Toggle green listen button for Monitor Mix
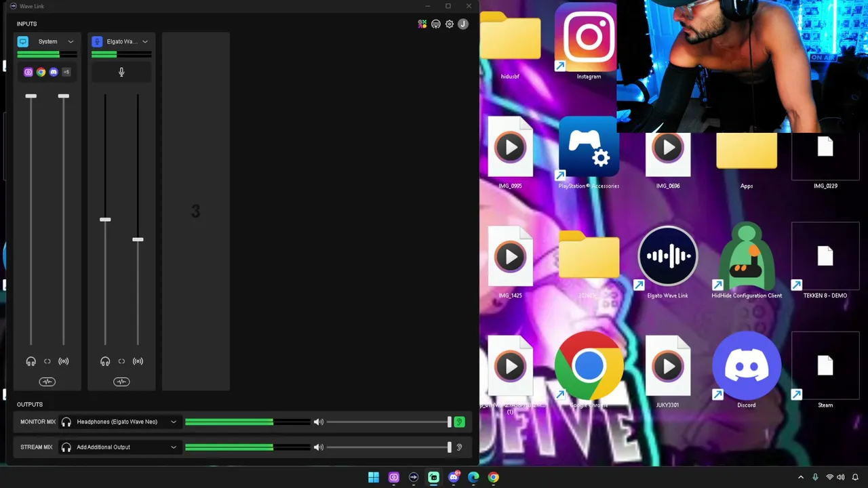This screenshot has height=488, width=868. pos(459,422)
